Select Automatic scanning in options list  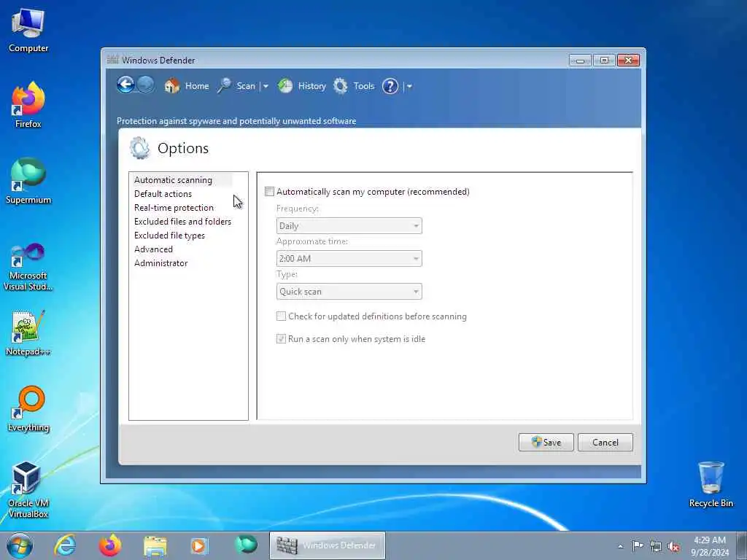point(173,180)
